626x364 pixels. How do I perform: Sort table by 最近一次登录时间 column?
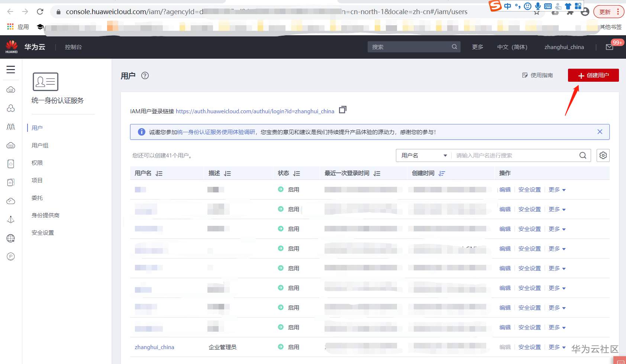(377, 173)
